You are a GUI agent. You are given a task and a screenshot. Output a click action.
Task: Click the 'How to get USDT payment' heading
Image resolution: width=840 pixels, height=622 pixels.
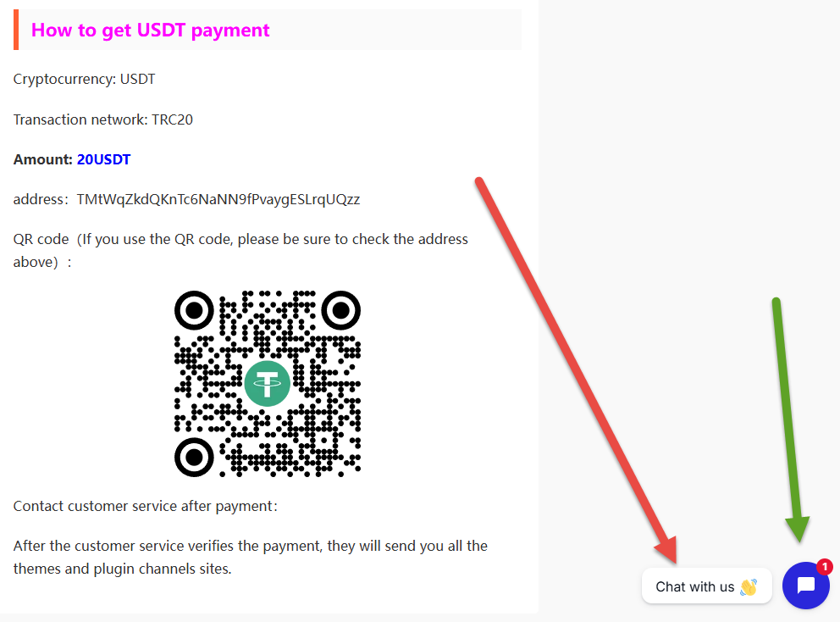click(150, 30)
